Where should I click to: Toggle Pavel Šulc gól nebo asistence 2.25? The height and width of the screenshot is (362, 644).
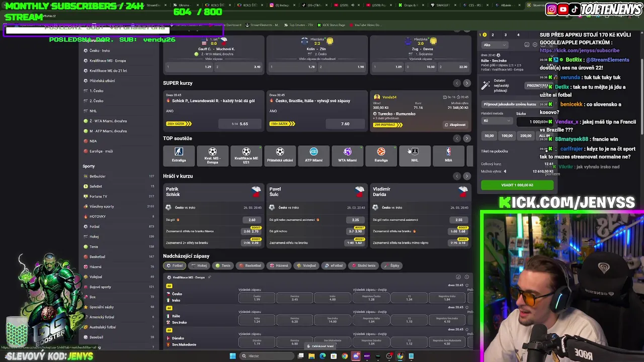tap(356, 220)
